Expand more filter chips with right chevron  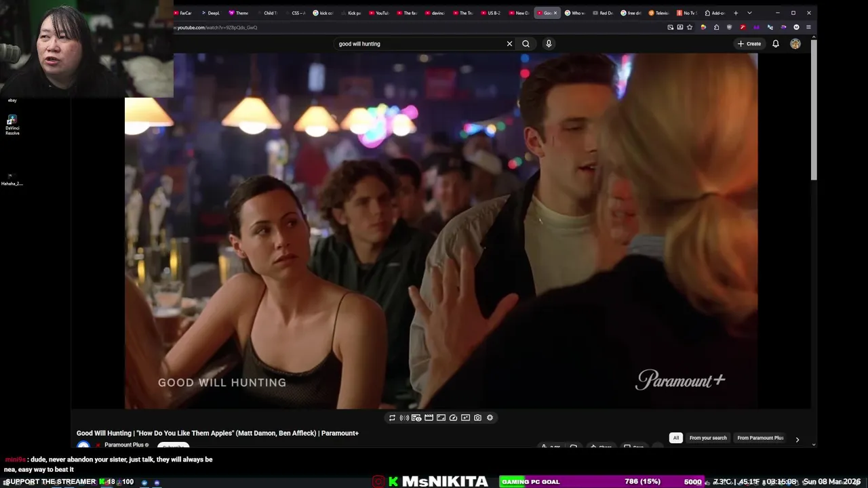coord(797,440)
